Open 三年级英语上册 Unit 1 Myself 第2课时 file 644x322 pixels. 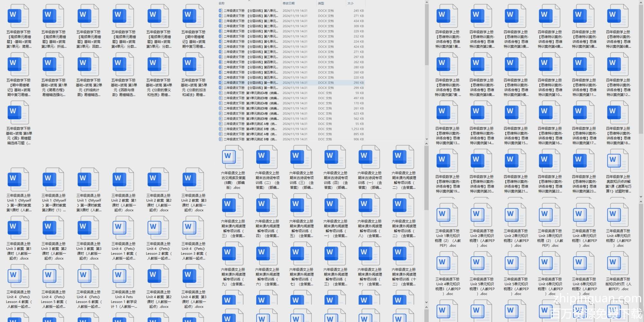point(54,180)
